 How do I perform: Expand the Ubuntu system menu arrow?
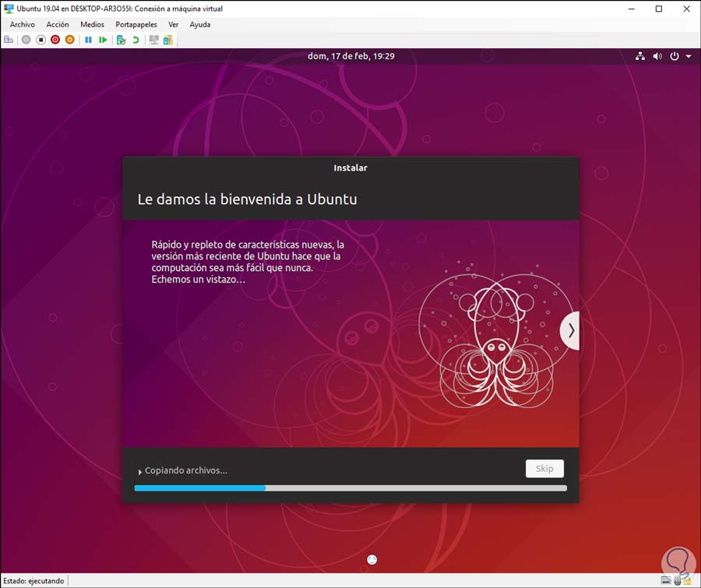689,56
